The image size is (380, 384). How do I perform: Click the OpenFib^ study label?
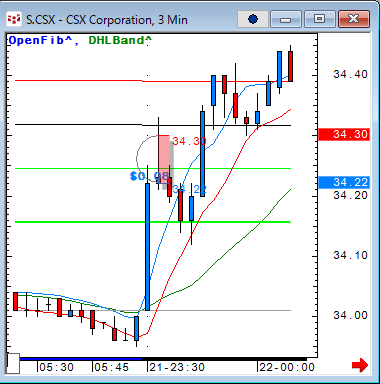pyautogui.click(x=40, y=41)
